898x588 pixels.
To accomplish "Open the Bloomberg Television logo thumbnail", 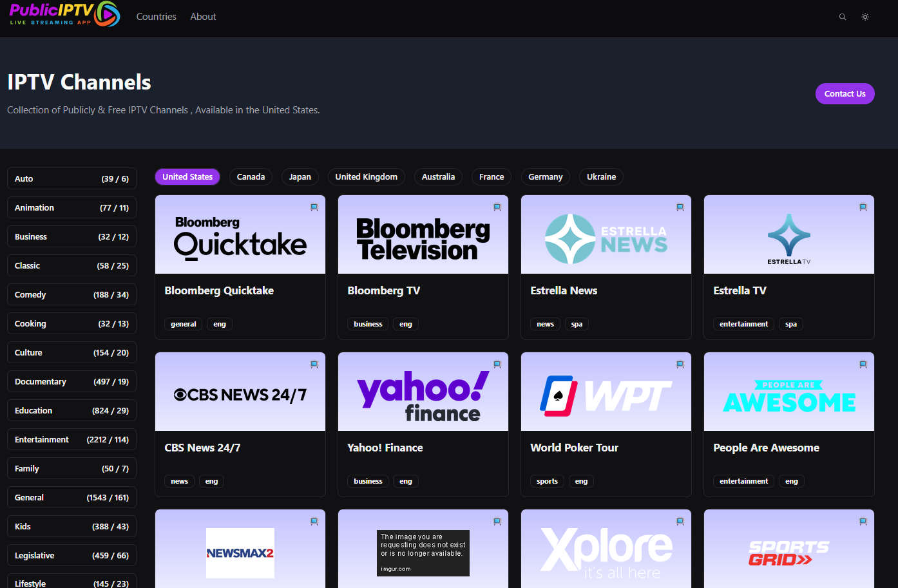I will click(x=423, y=234).
